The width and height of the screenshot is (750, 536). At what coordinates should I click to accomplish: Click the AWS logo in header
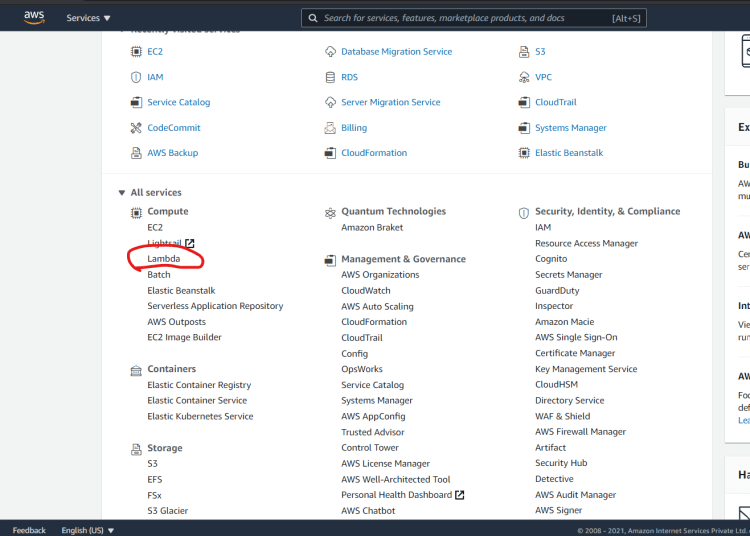[x=34, y=17]
